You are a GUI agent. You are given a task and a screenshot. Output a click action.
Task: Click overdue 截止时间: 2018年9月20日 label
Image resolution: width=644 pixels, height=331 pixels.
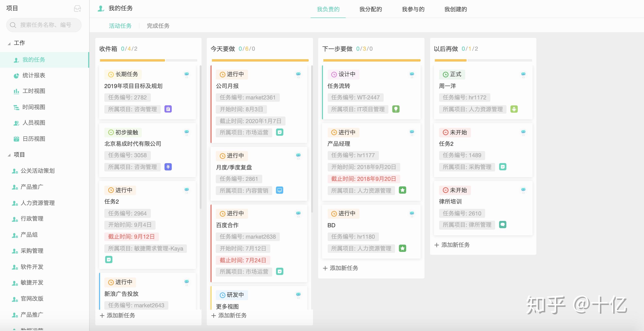pyautogui.click(x=364, y=179)
